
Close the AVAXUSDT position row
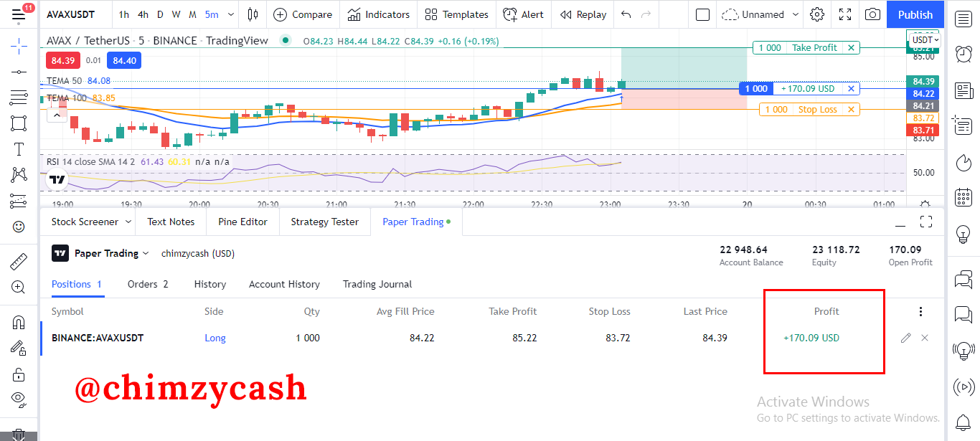[x=925, y=338]
